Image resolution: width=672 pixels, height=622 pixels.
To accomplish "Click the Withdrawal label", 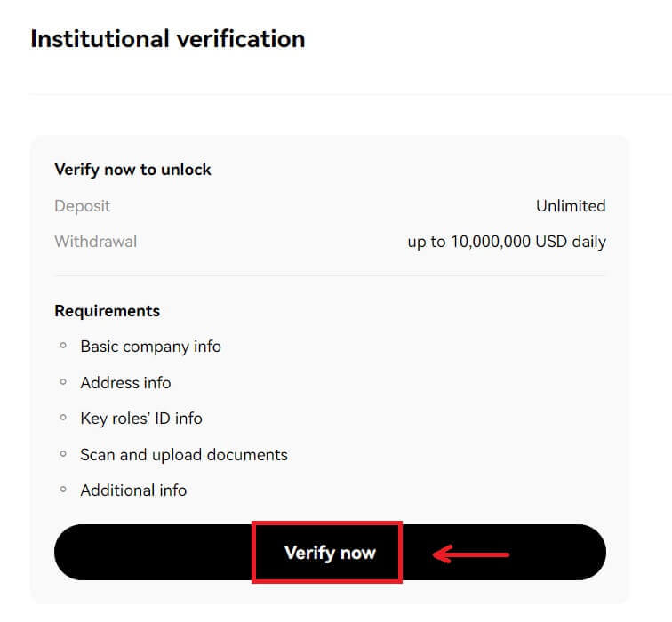I will pos(95,242).
